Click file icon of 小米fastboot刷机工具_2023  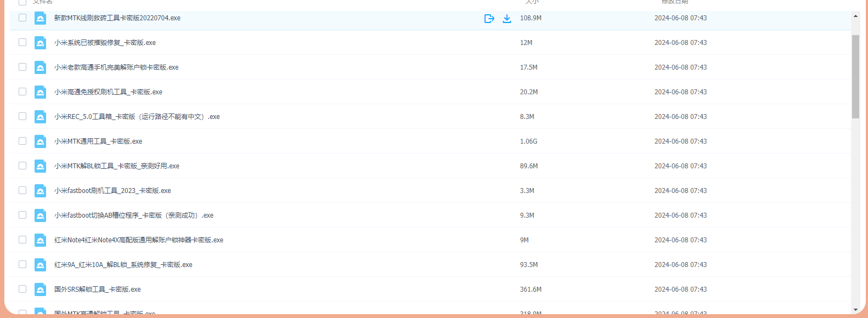(x=40, y=191)
